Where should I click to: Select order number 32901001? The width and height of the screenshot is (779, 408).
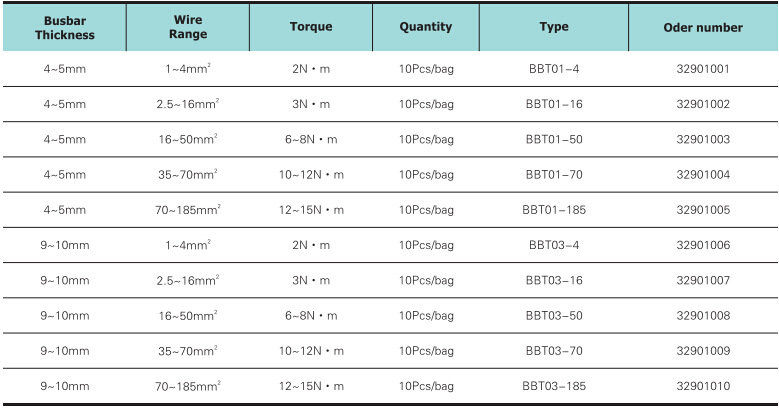[x=703, y=69]
